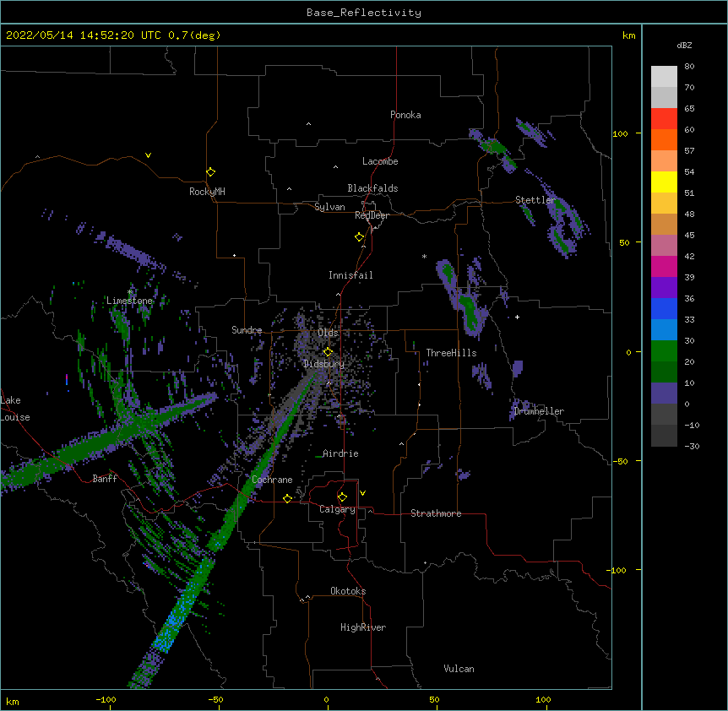Click the Innisfail label
This screenshot has height=711, width=728.
click(350, 275)
